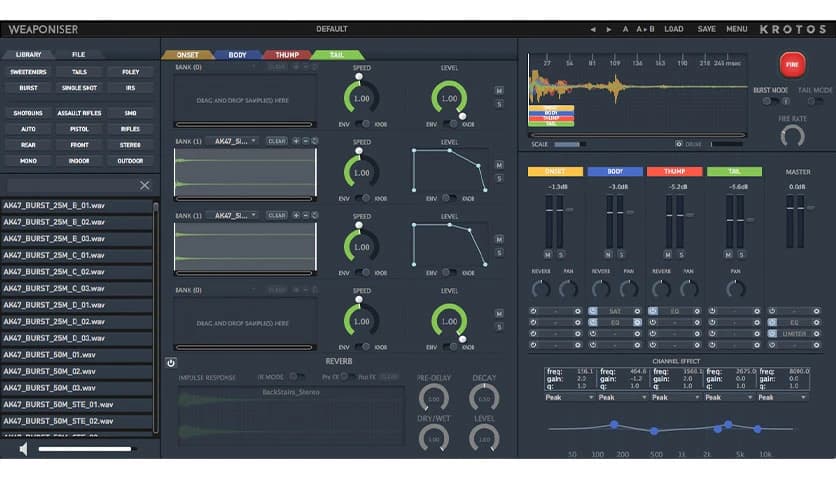The width and height of the screenshot is (836, 484).
Task: Mute the fourth bank with M
Action: coord(499,313)
